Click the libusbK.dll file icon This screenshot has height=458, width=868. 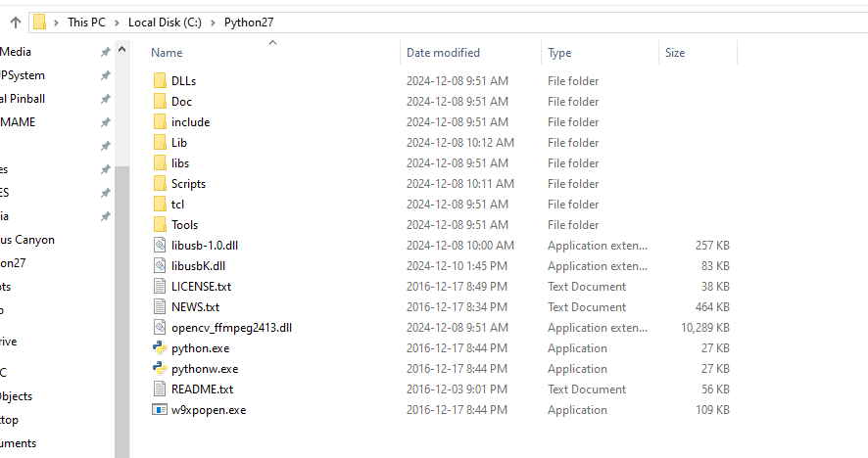[x=160, y=265]
